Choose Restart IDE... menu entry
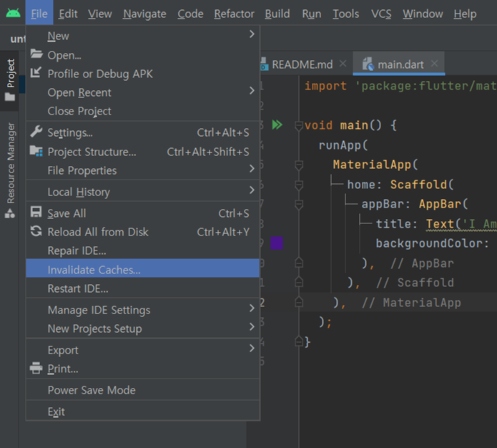497x448 pixels. pyautogui.click(x=142, y=288)
